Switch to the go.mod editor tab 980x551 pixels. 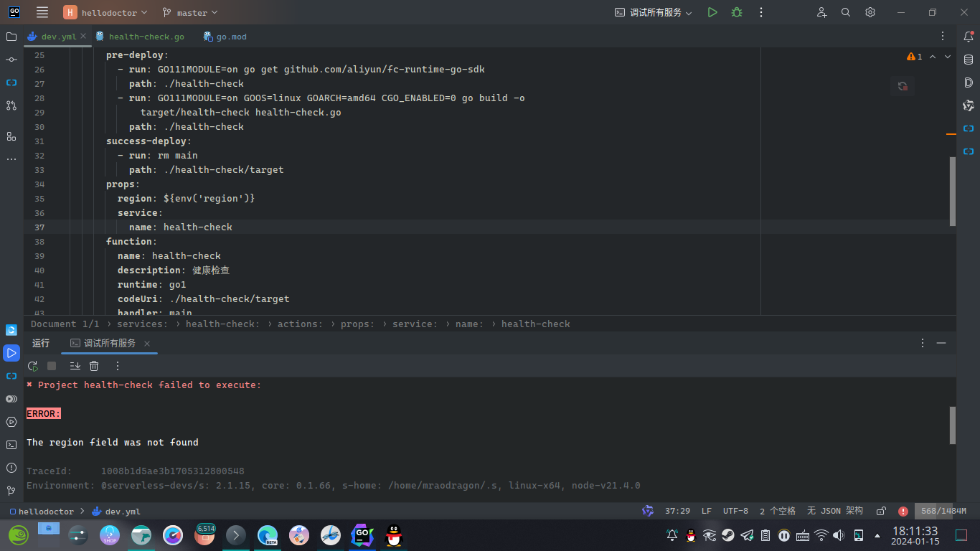pyautogui.click(x=225, y=37)
